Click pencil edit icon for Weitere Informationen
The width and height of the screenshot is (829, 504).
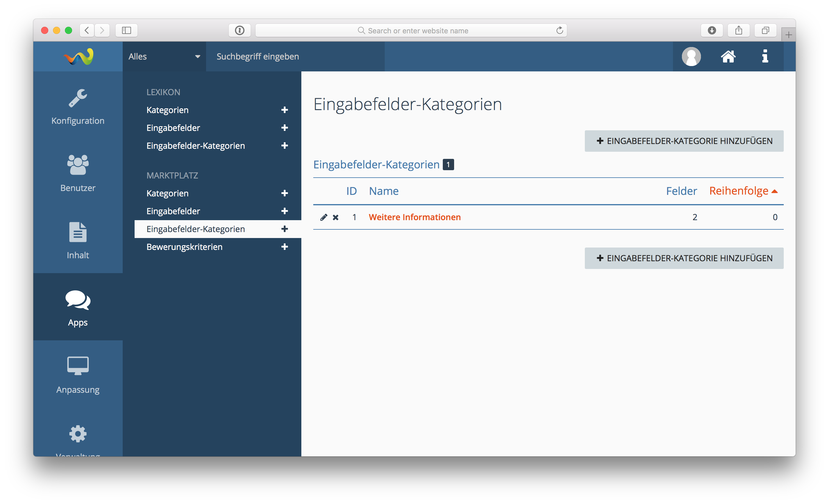pos(323,217)
